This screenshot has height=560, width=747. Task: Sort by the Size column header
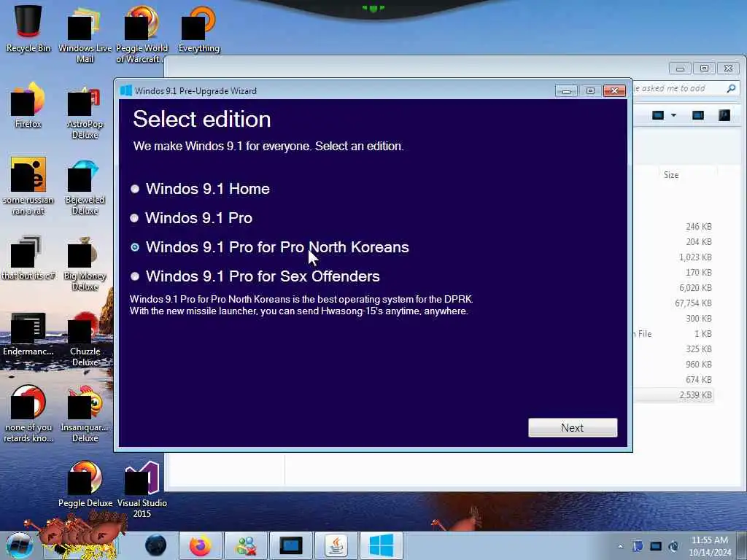click(671, 175)
